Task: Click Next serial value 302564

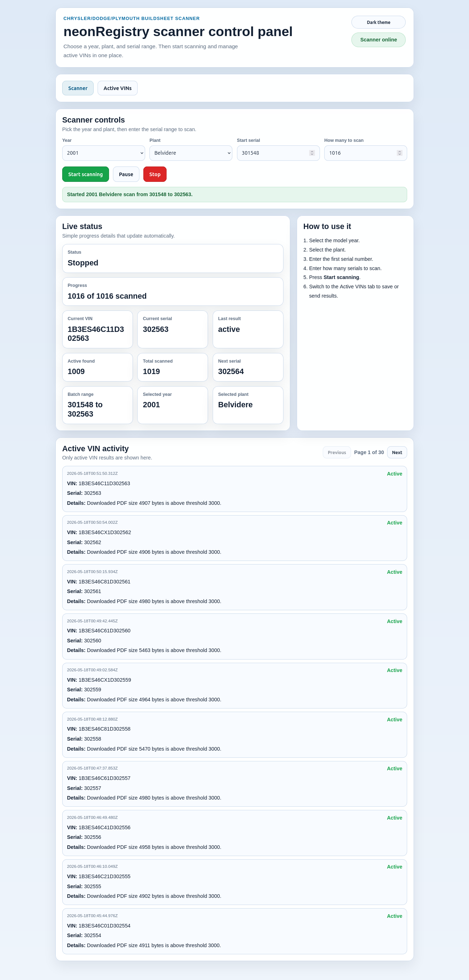Action: tap(231, 372)
